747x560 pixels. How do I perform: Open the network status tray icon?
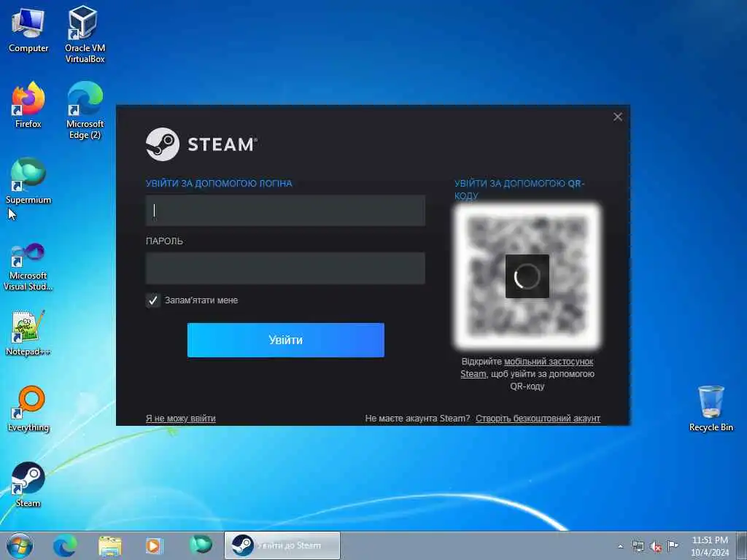coord(638,546)
